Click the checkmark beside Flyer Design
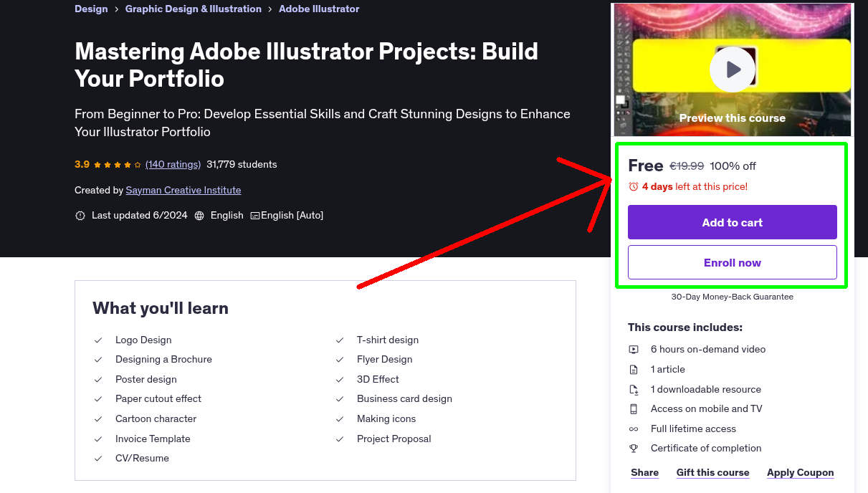 click(x=340, y=360)
